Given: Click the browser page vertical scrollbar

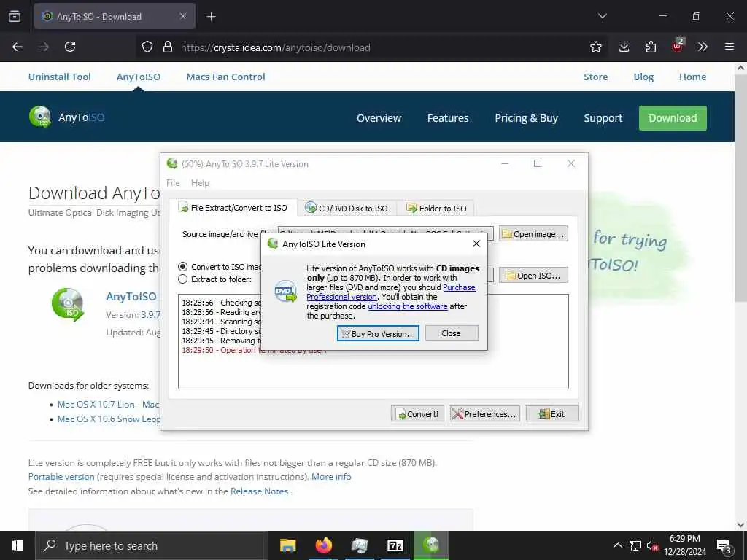Looking at the screenshot, I should [x=740, y=187].
